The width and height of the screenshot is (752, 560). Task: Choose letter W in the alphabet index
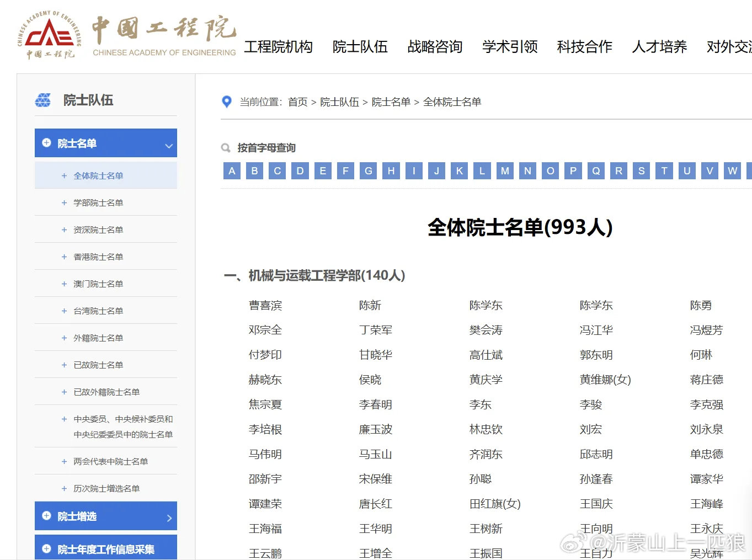733,170
